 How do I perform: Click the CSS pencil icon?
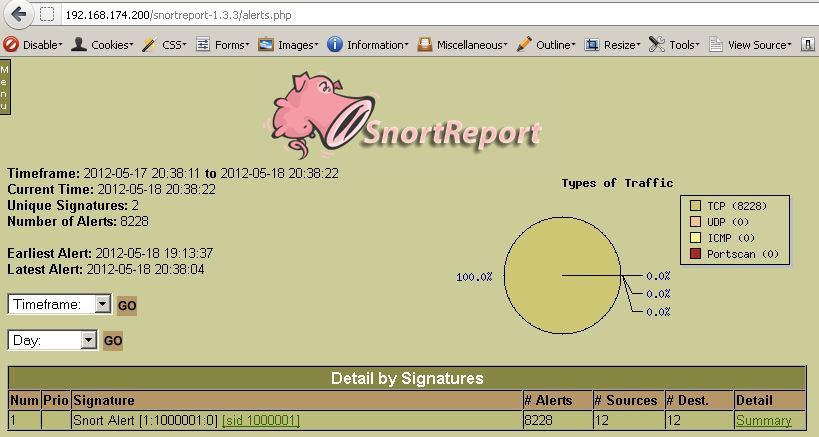[x=149, y=44]
